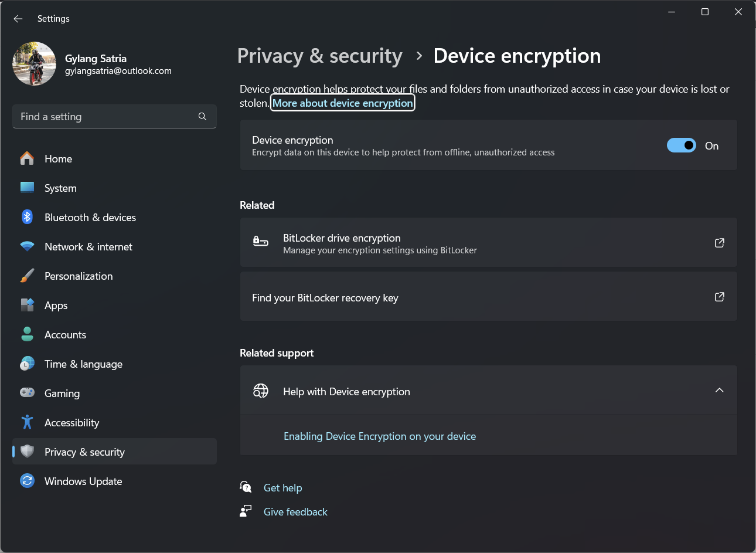The width and height of the screenshot is (756, 553).
Task: Open external link icon for BitLocker drive encryption
Action: tap(719, 243)
